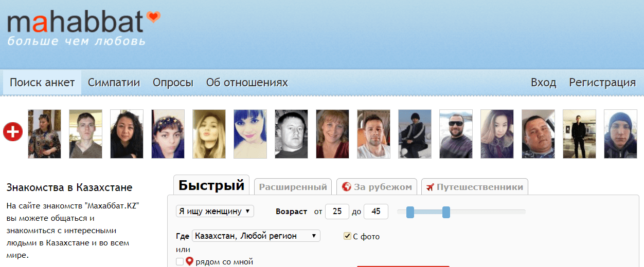Viewport: 644px width, 267px height.
Task: Click the mahabbat heart logo
Action: click(82, 23)
